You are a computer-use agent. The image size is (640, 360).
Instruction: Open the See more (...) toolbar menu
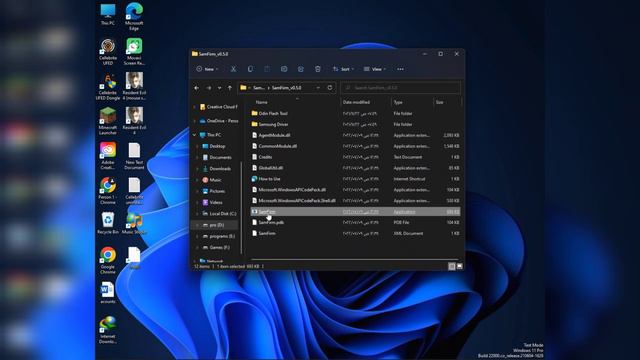coord(400,69)
